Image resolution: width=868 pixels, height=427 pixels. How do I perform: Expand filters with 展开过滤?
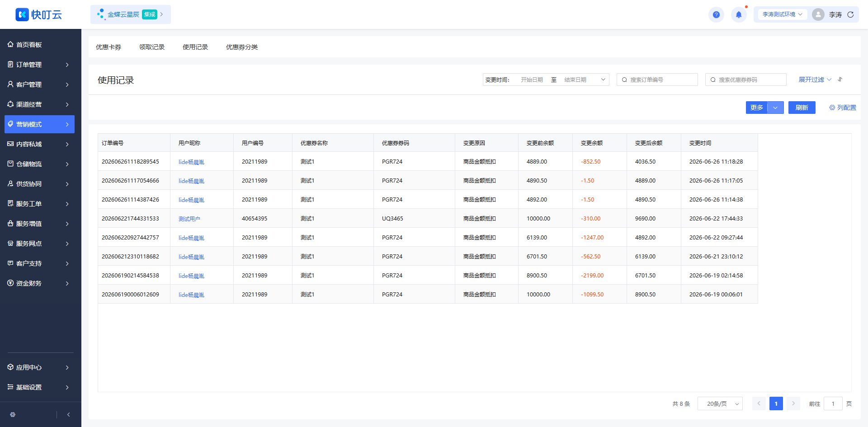815,80
